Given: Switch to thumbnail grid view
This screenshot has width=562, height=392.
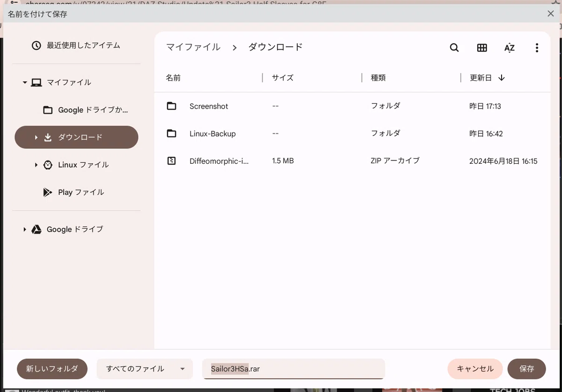Looking at the screenshot, I should [x=482, y=48].
